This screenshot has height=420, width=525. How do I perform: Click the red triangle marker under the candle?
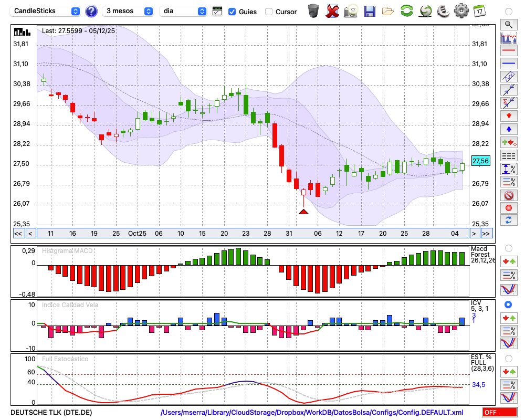pos(303,212)
